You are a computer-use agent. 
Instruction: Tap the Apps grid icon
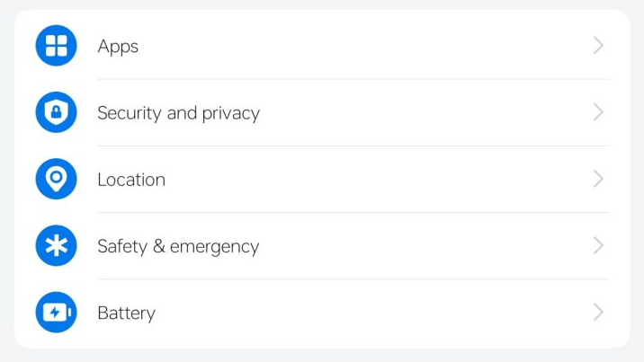pyautogui.click(x=56, y=46)
